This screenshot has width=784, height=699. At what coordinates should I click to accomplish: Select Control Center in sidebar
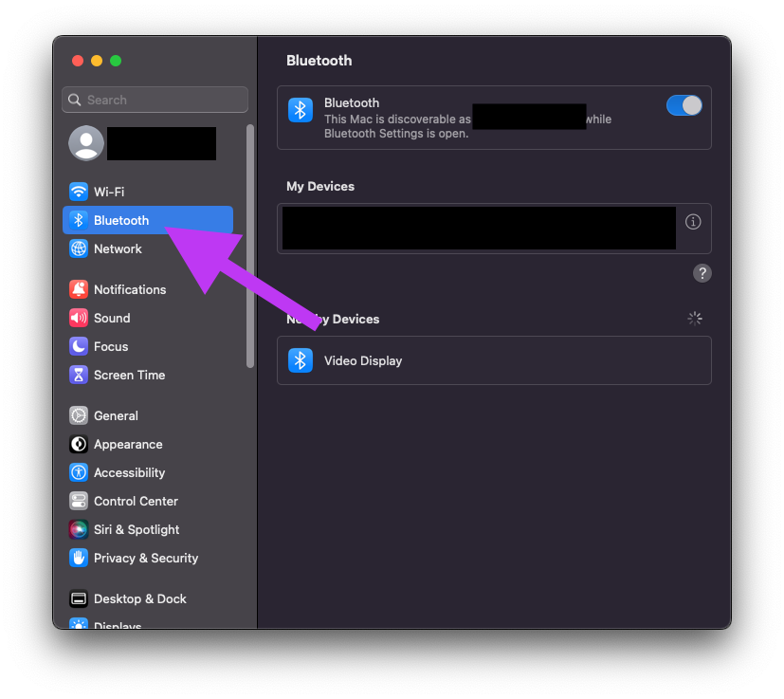pyautogui.click(x=148, y=501)
